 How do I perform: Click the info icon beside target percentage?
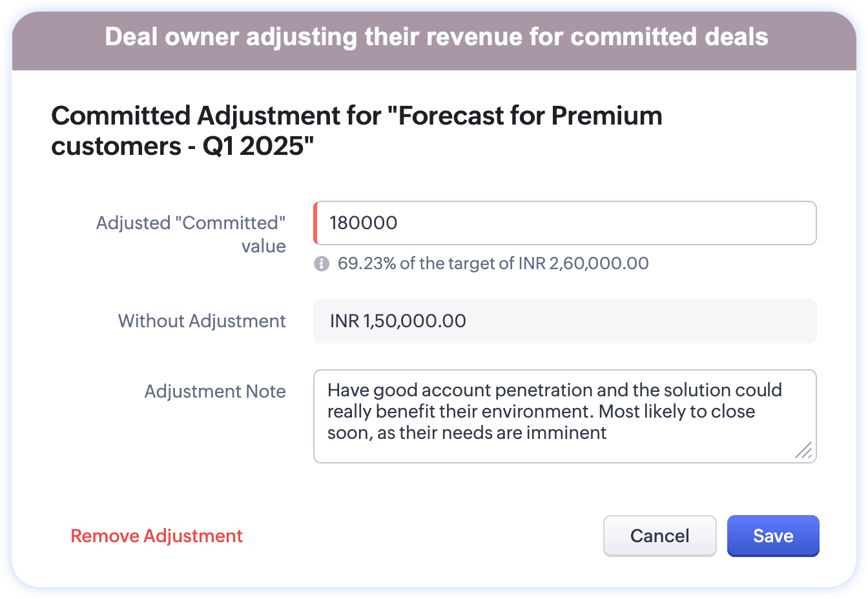322,263
